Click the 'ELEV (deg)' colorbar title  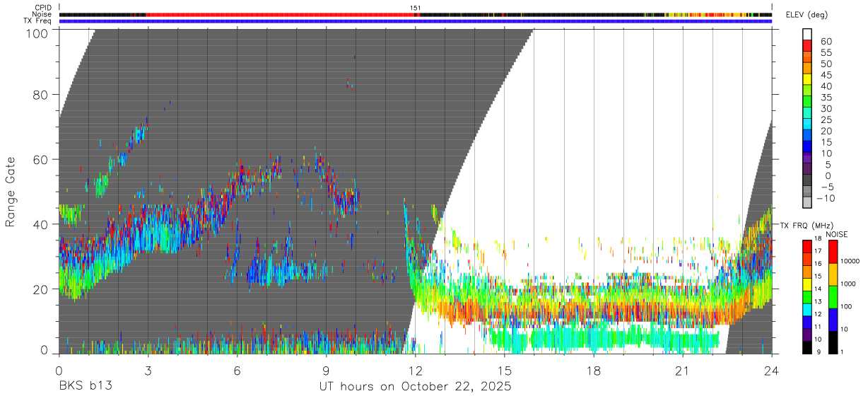(x=807, y=14)
